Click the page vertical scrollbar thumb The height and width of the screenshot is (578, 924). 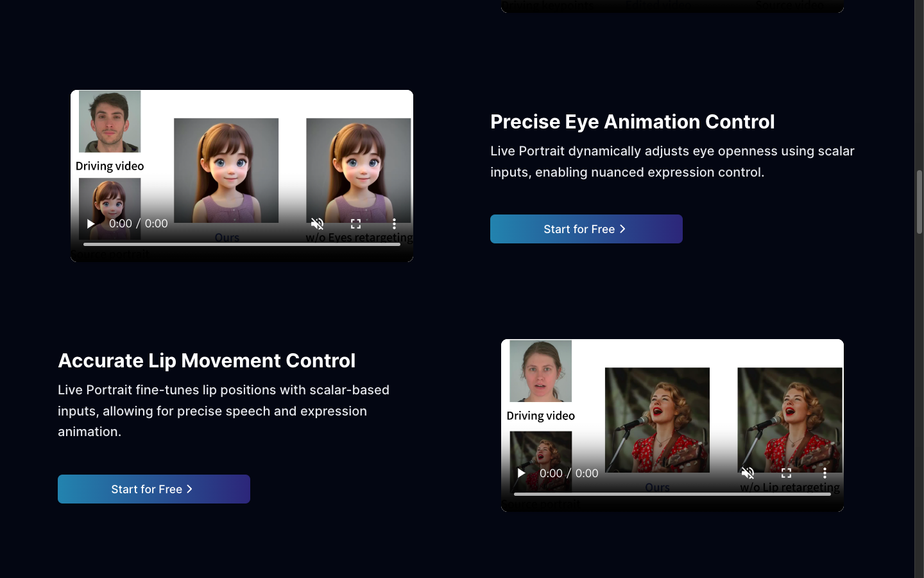coord(919,202)
